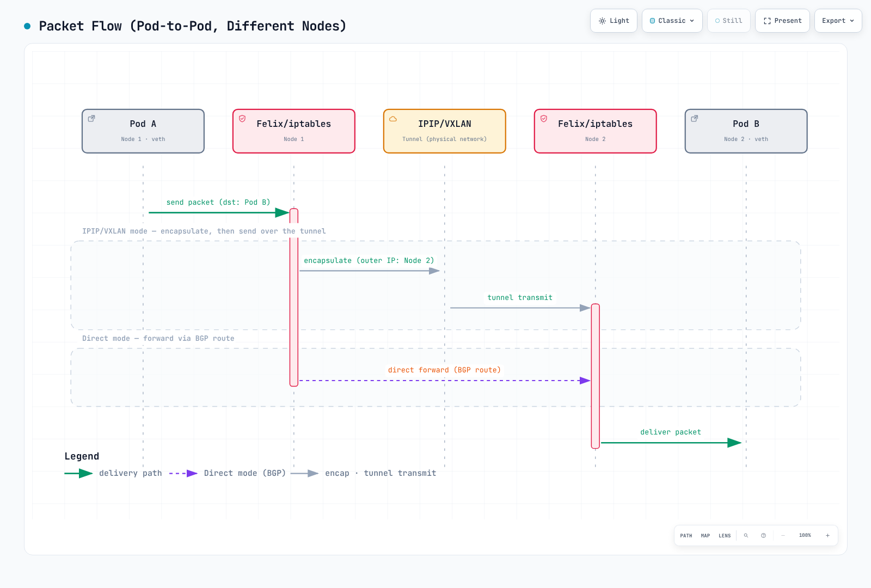Click the 'Direct mode — forward via BGP route' heading
This screenshot has width=871, height=588.
pos(158,338)
